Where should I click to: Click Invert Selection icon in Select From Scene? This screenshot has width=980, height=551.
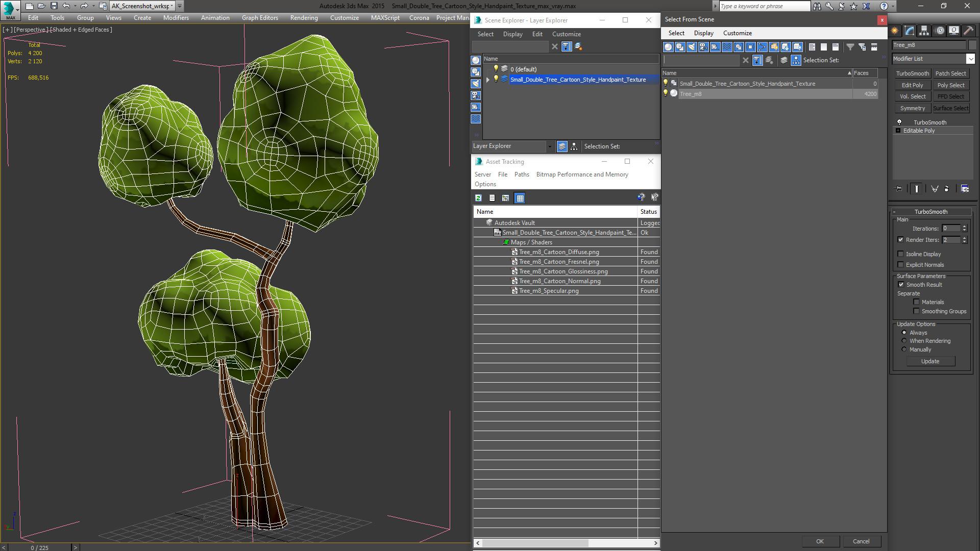[x=836, y=47]
